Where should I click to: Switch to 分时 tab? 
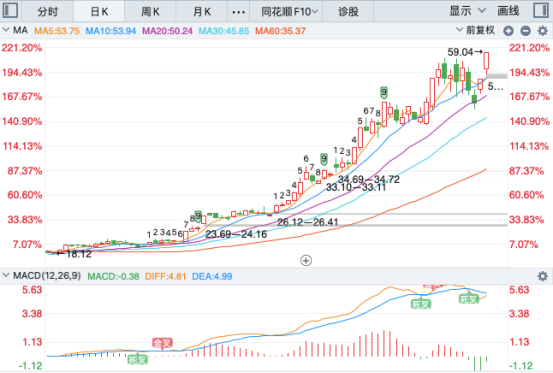(48, 12)
